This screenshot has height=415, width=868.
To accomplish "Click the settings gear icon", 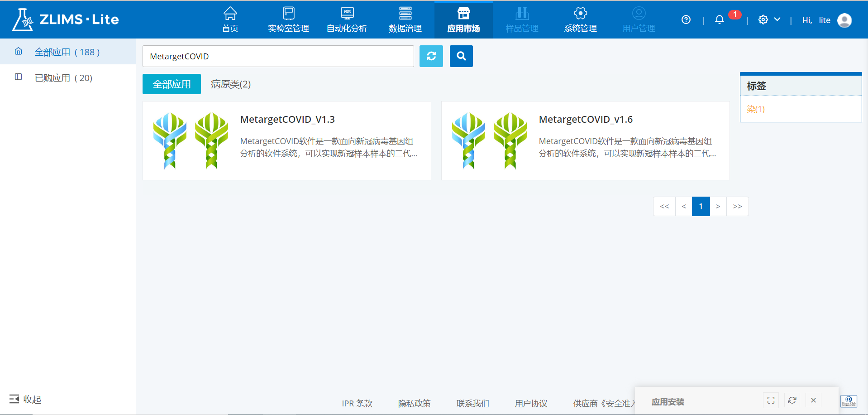I will pos(763,19).
